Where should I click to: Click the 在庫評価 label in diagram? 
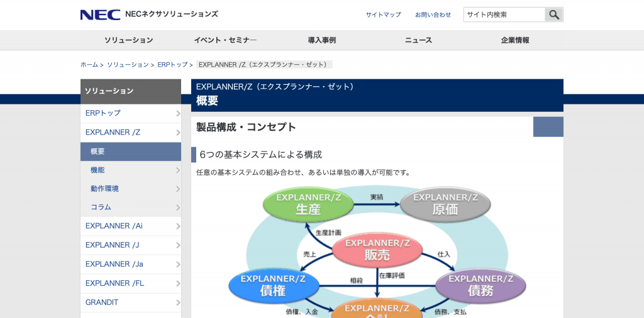(x=392, y=275)
